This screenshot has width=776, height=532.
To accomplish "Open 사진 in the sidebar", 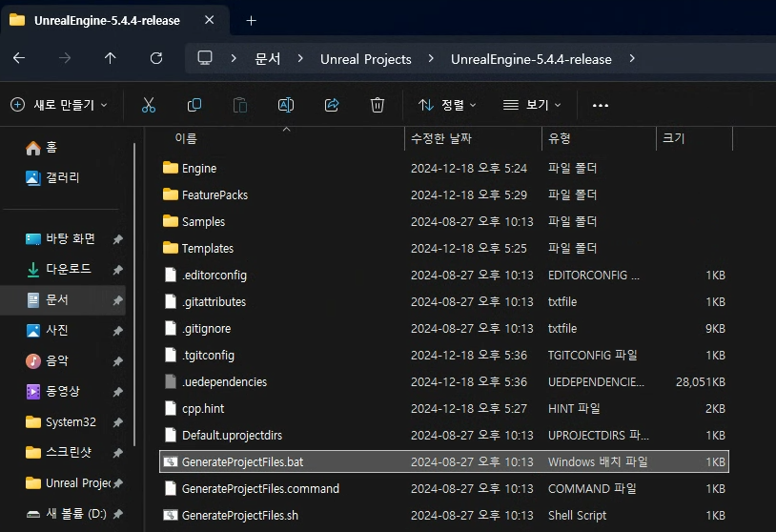I will pos(64,330).
